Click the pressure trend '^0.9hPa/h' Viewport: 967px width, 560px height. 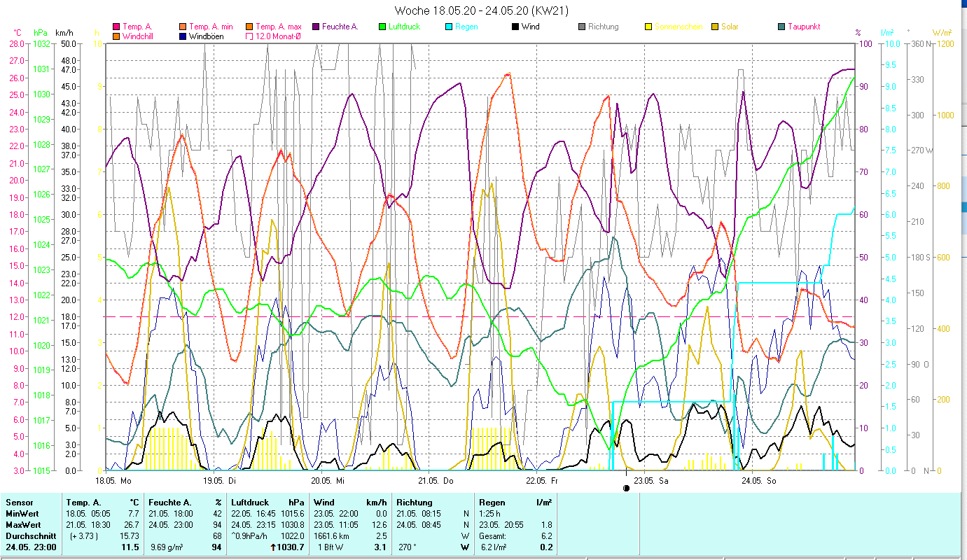pos(251,536)
